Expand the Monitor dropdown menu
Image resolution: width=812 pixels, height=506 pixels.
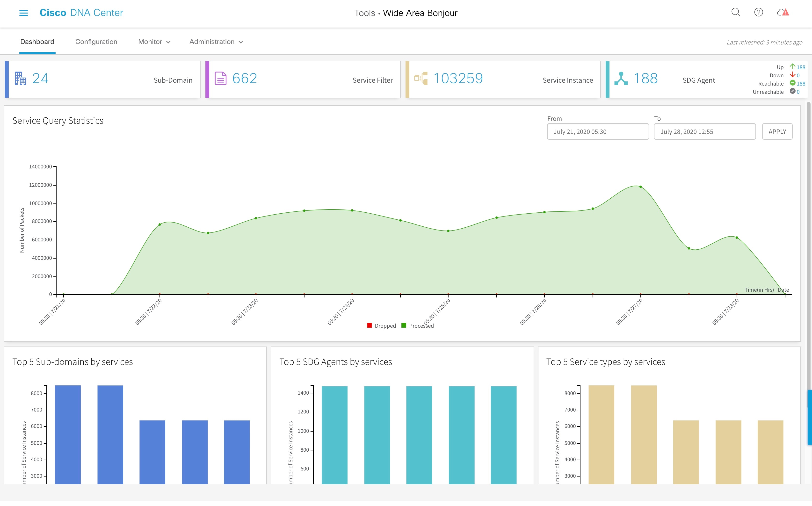pyautogui.click(x=154, y=42)
